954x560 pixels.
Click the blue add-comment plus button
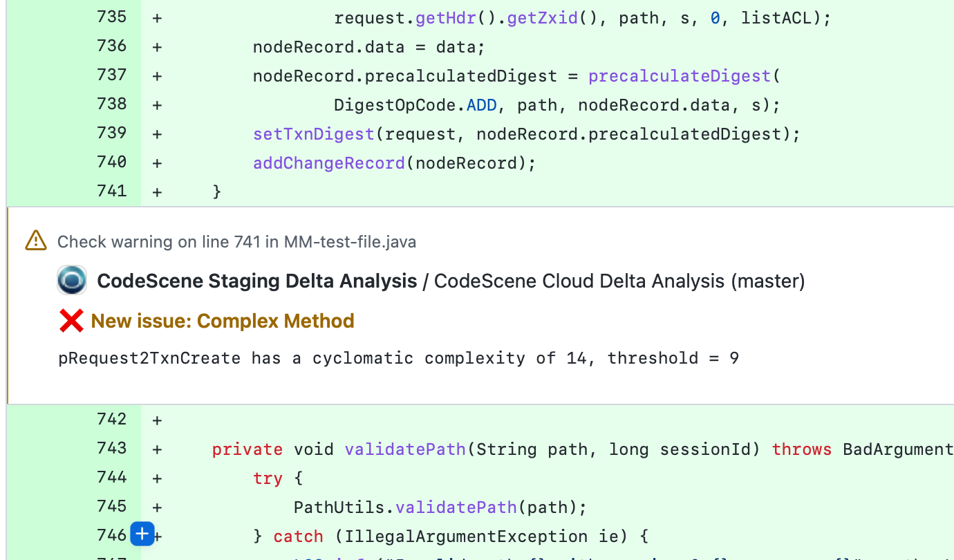[142, 534]
